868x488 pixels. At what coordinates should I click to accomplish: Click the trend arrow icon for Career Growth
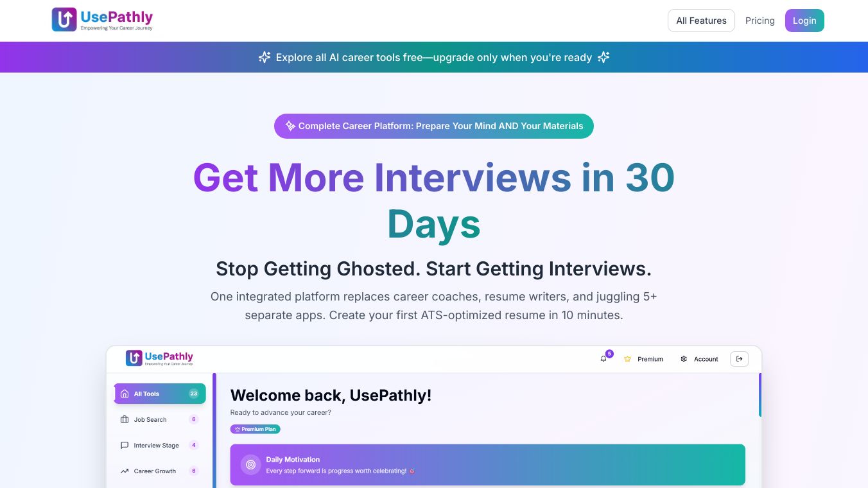(125, 471)
